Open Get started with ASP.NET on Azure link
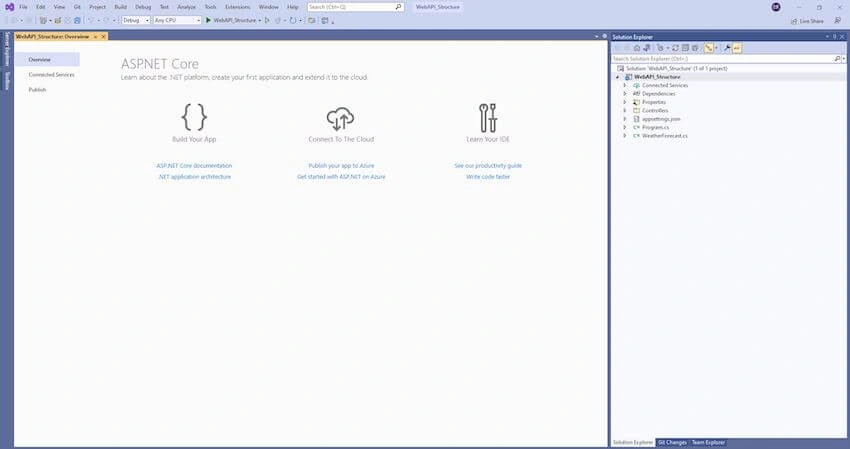The width and height of the screenshot is (850, 449). pyautogui.click(x=341, y=177)
